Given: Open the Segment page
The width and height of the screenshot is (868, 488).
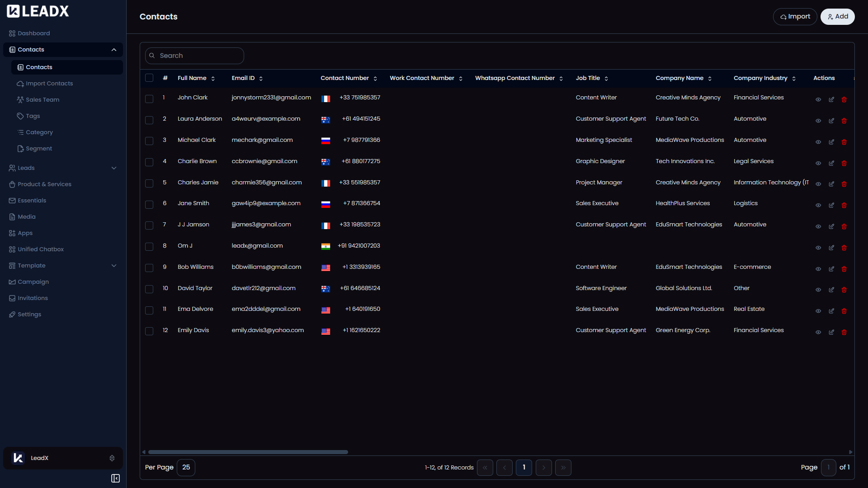Looking at the screenshot, I should tap(39, 148).
